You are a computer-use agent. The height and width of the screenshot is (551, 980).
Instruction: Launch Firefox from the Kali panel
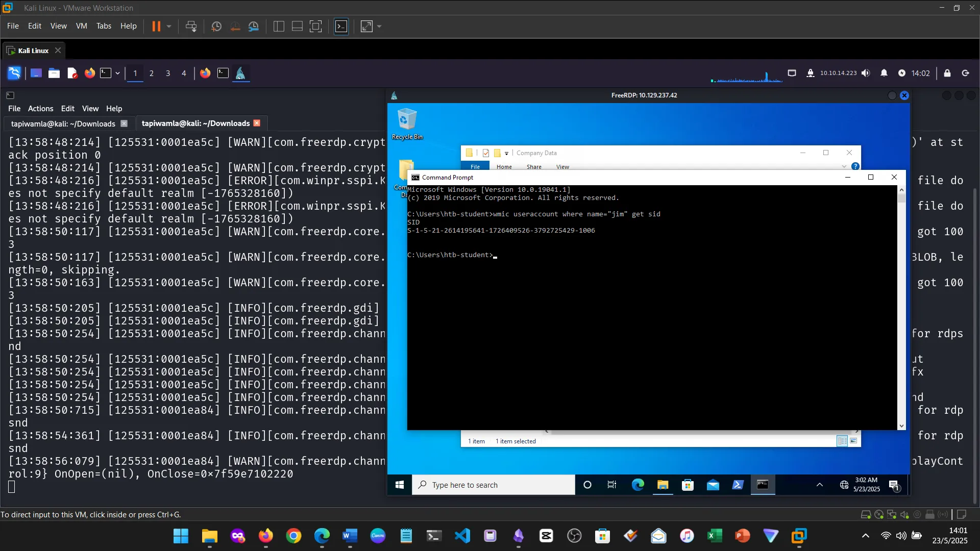tap(90, 73)
